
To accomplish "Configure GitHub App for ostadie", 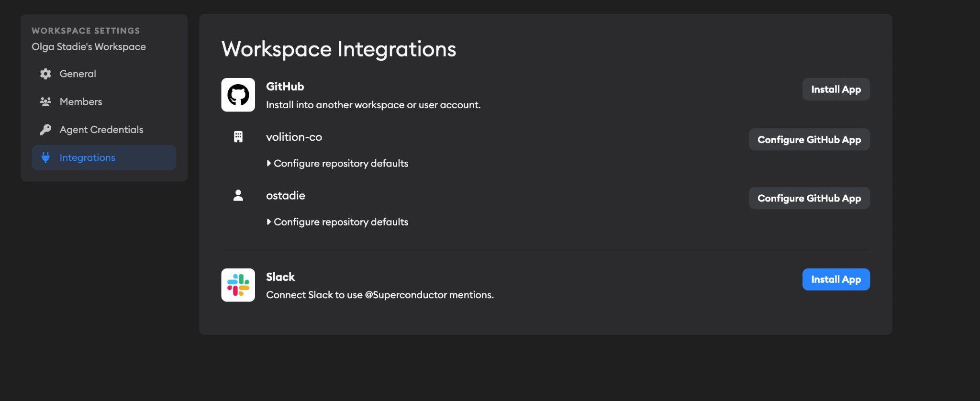I will click(809, 198).
